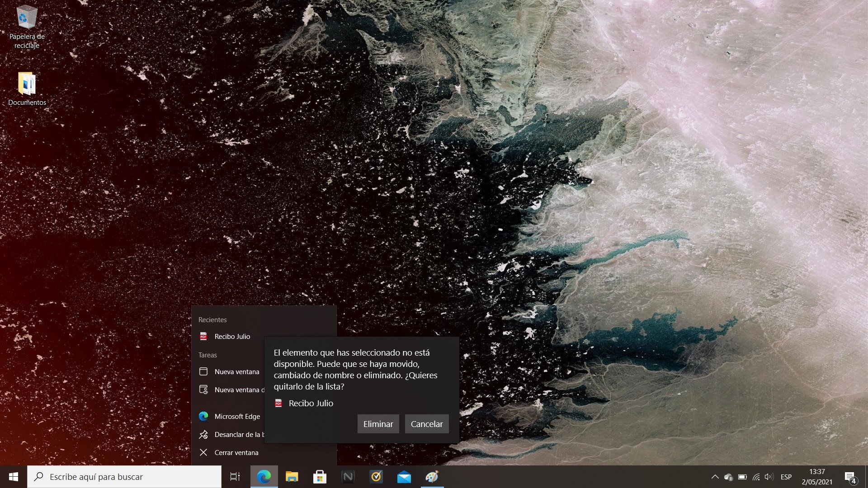The width and height of the screenshot is (868, 488).
Task: Open the notification Action Center
Action: click(850, 477)
